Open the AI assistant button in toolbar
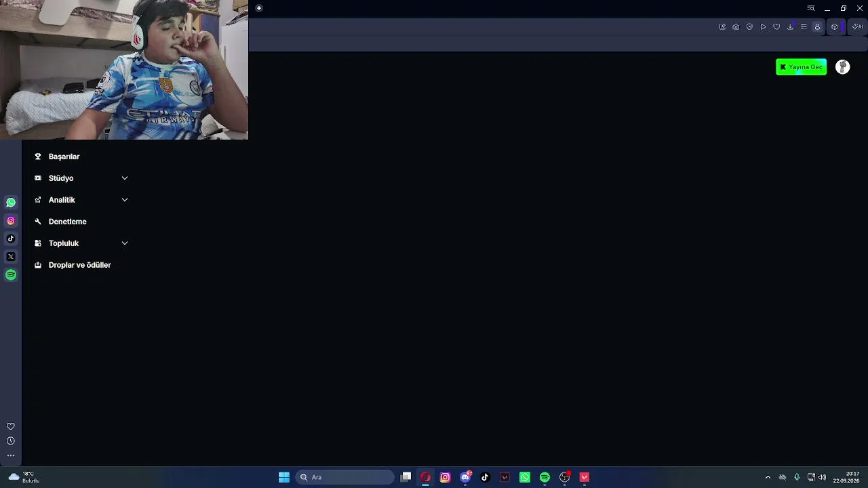This screenshot has width=868, height=488. 857,27
